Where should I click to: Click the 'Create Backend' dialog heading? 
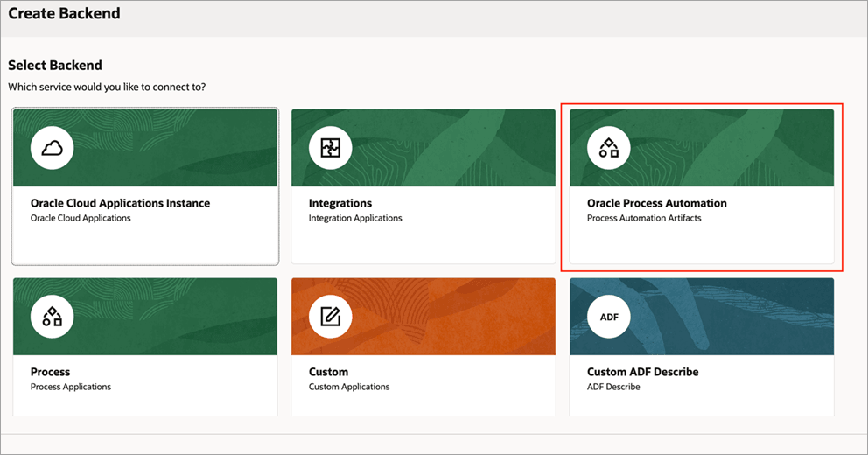64,13
